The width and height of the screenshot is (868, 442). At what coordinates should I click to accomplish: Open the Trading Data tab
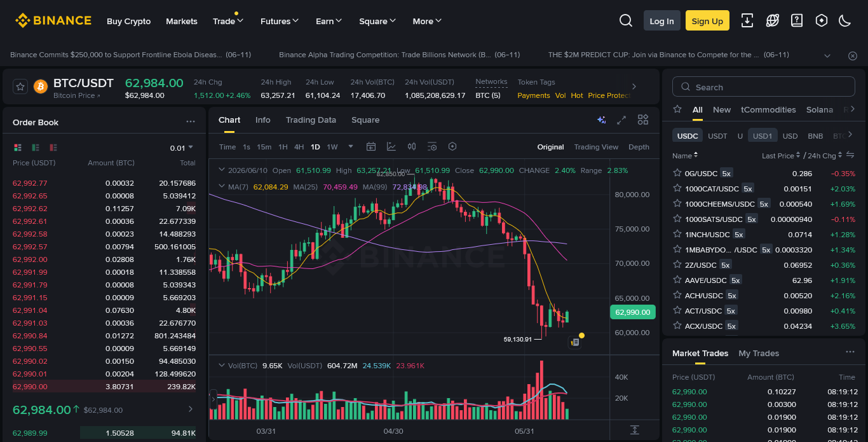point(311,120)
